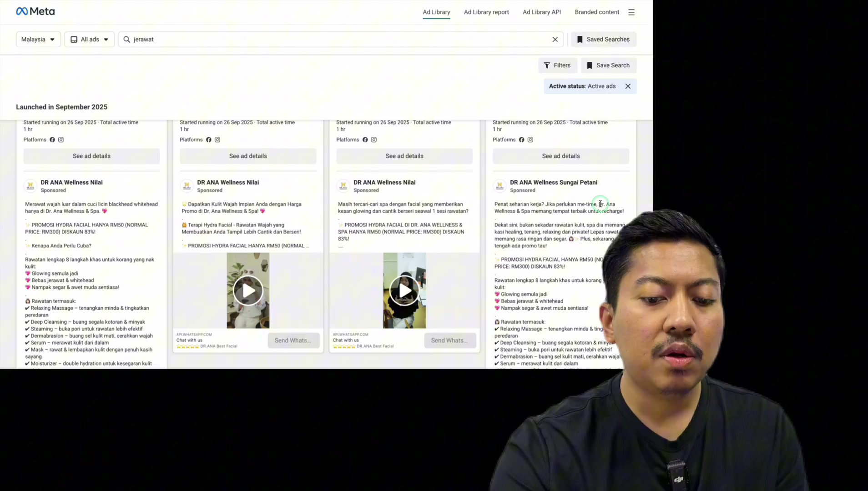The image size is (868, 491).
Task: Click the Meta logo
Action: pyautogui.click(x=35, y=11)
